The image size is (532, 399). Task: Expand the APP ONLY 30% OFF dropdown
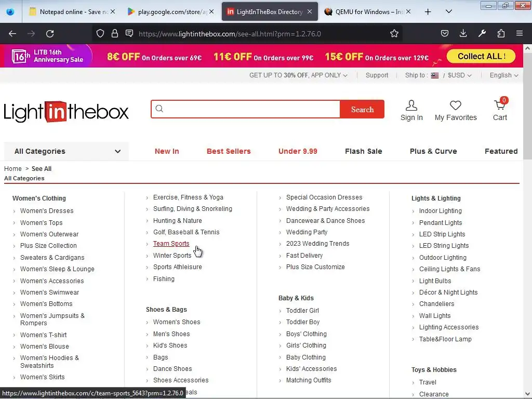[x=298, y=75]
